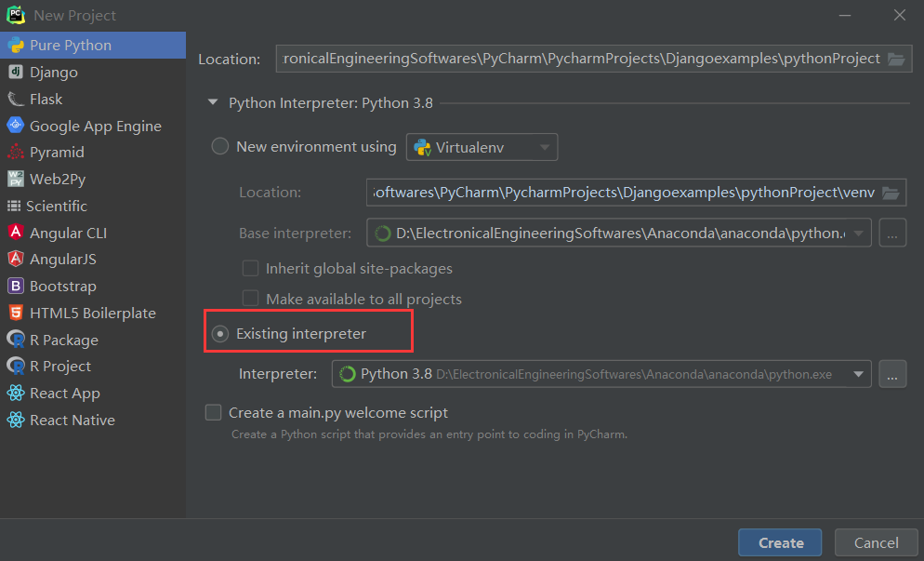Screen dimensions: 924x561
Task: Select Flask project type
Action: (x=93, y=99)
